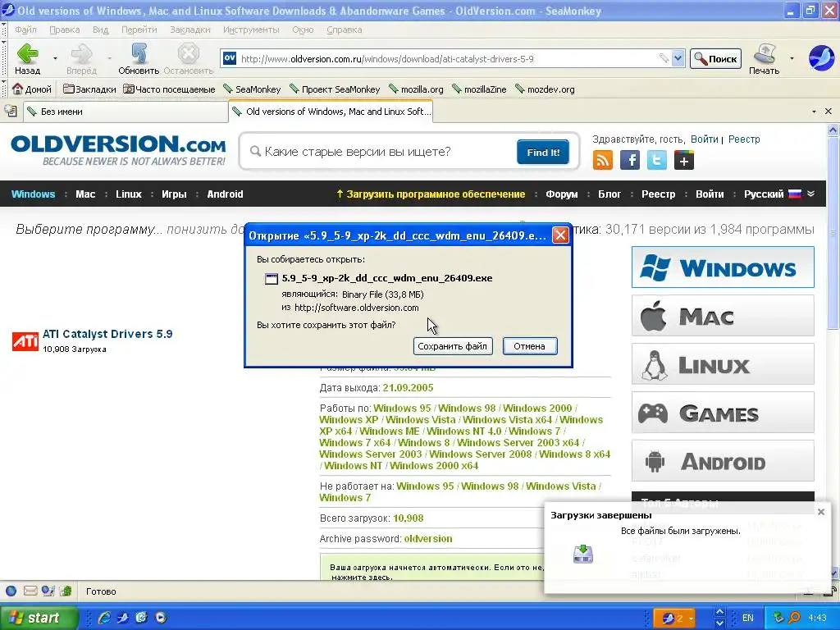Open the Закладки menu
The height and width of the screenshot is (630, 840).
pyautogui.click(x=190, y=30)
